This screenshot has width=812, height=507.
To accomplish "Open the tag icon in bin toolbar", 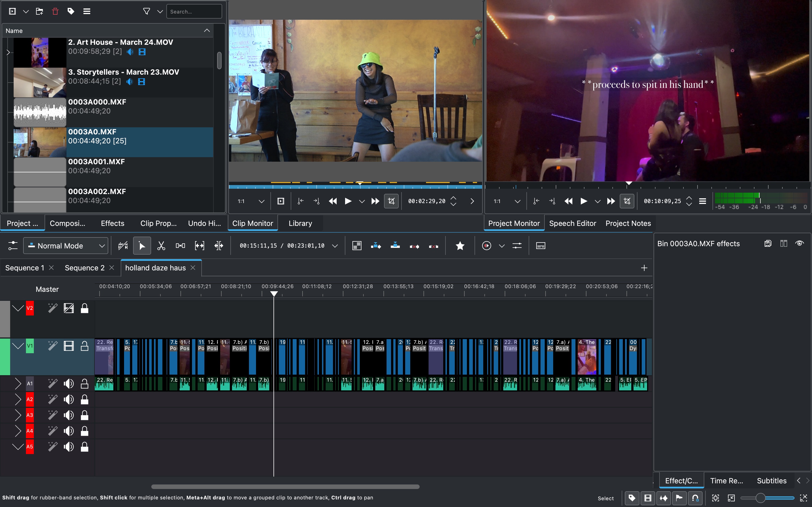I will 71,11.
